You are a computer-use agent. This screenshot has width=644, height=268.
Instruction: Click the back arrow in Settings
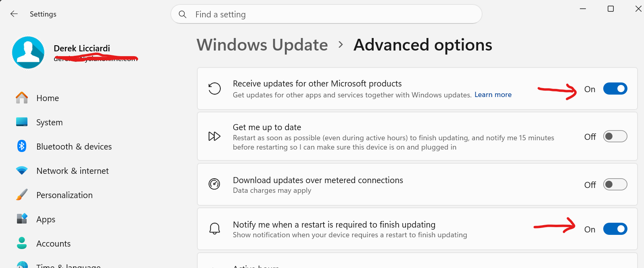[x=14, y=14]
